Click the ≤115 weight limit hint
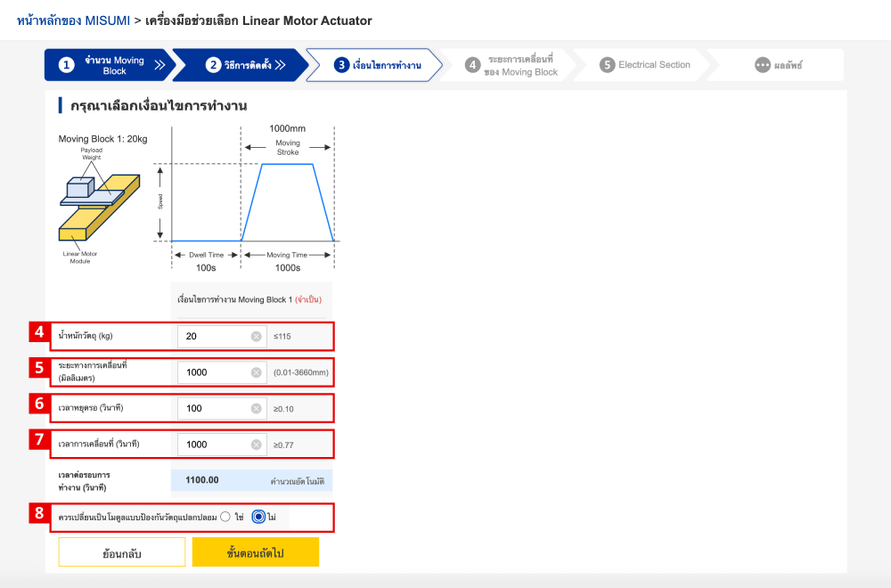This screenshot has width=891, height=588. [282, 337]
